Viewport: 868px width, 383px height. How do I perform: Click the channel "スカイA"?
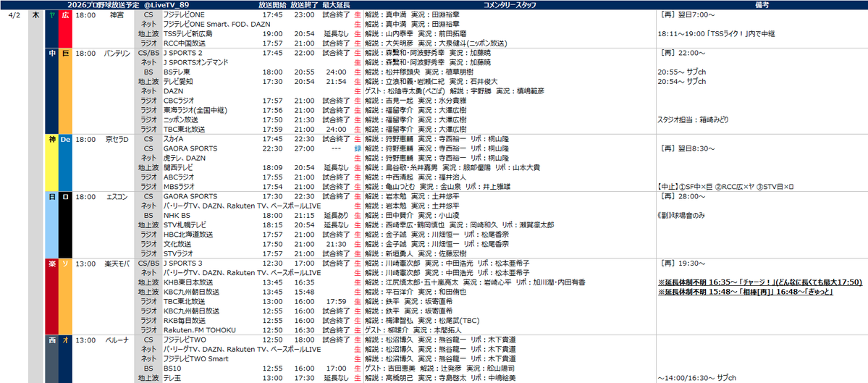174,139
